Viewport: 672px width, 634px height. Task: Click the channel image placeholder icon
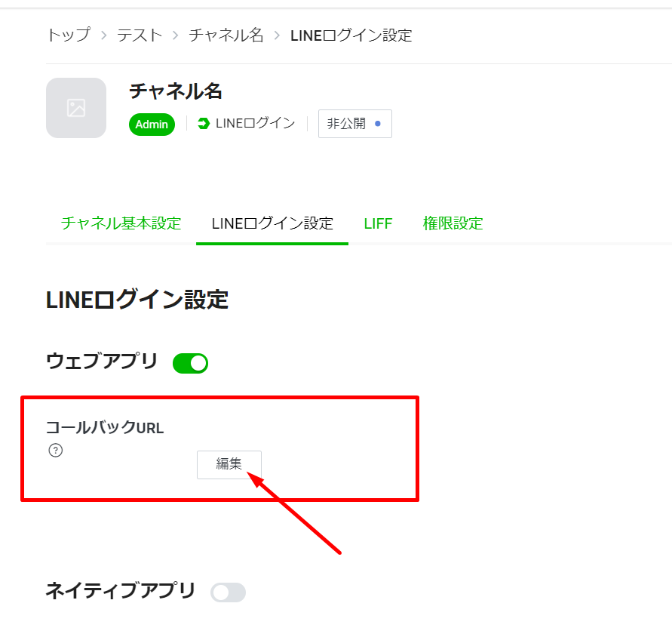76,108
